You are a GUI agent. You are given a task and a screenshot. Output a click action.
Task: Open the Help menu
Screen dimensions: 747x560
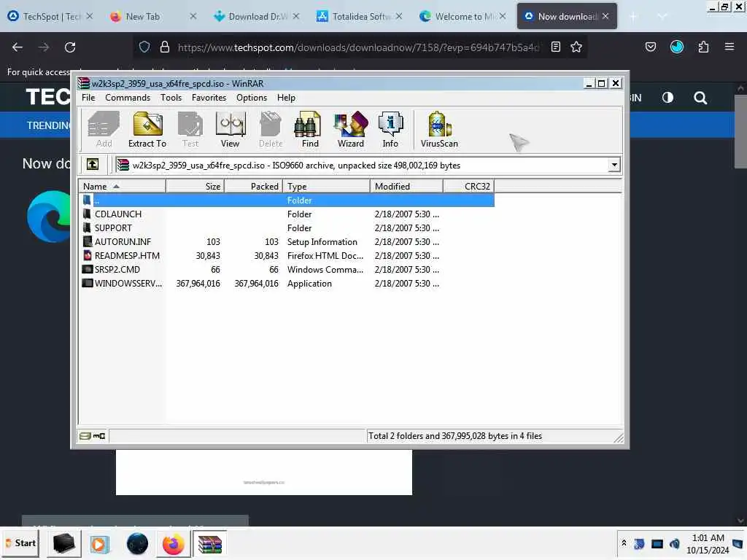[286, 98]
